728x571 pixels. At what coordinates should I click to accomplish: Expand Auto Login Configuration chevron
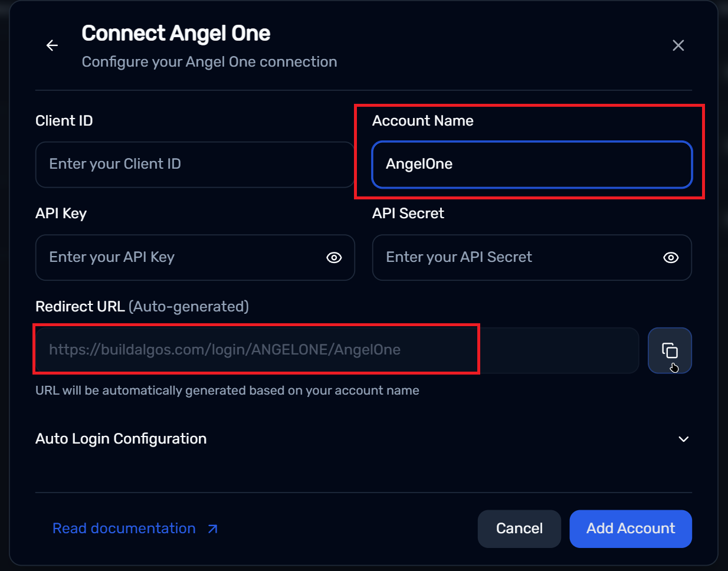pyautogui.click(x=684, y=439)
